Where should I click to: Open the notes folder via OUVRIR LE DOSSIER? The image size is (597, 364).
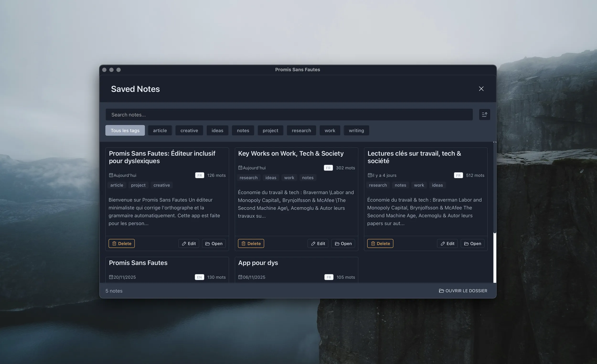pyautogui.click(x=463, y=291)
